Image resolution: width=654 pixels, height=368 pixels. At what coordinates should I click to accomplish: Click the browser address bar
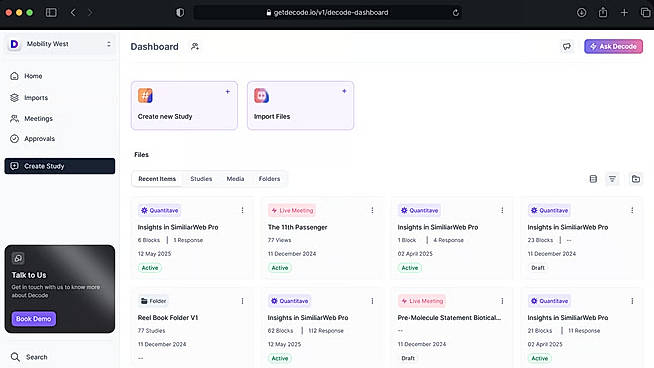[x=327, y=13]
